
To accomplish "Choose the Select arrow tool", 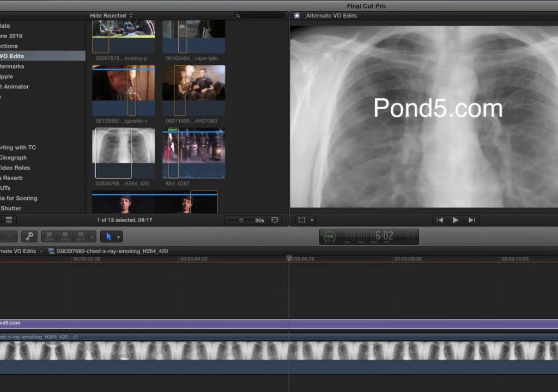I will tap(108, 236).
